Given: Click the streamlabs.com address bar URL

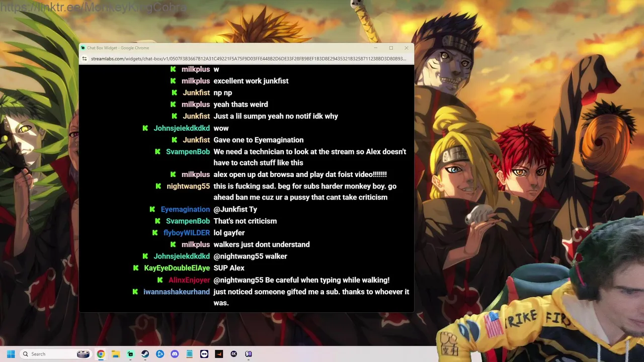Looking at the screenshot, I should (249, 59).
